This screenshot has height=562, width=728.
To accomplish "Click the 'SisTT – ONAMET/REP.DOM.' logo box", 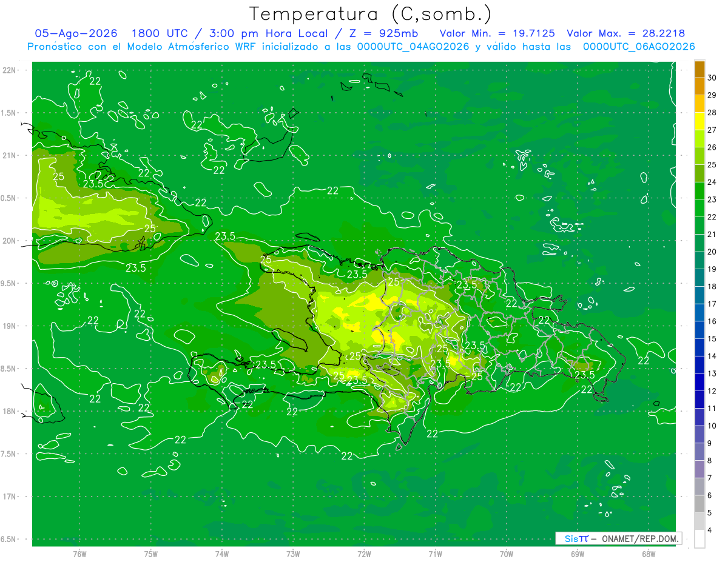I will click(619, 538).
